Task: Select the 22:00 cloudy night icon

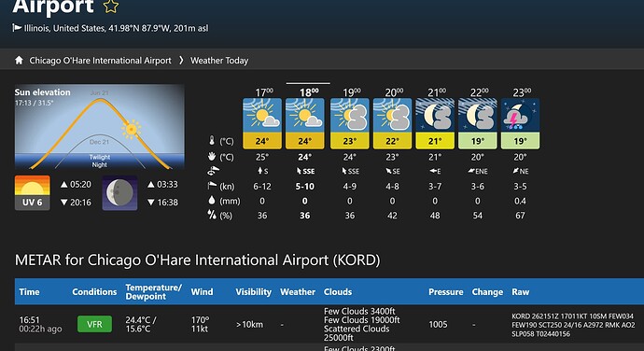Action: coord(478,116)
